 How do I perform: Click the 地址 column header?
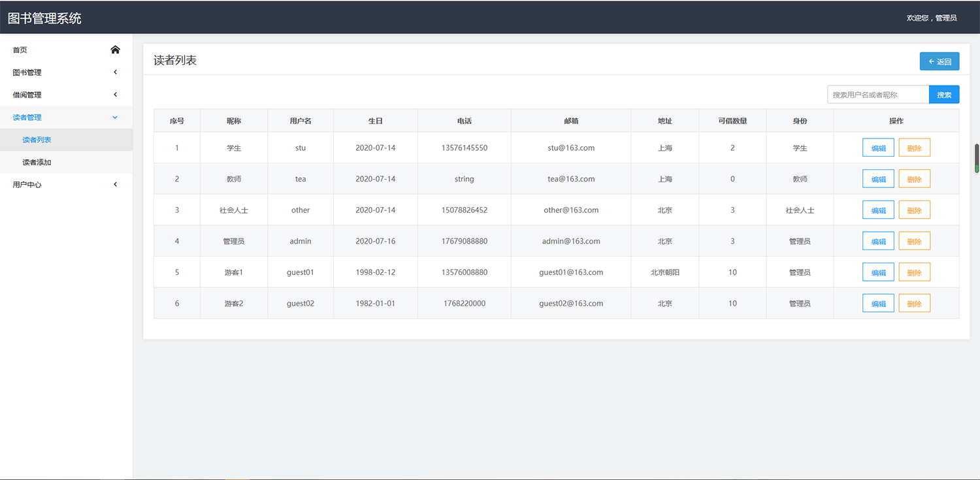click(x=665, y=121)
